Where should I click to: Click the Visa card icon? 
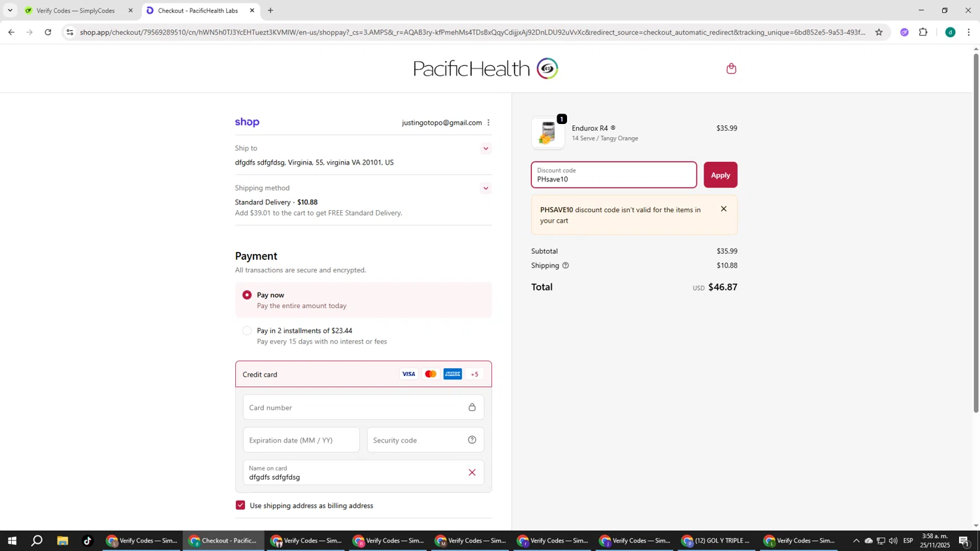(x=408, y=374)
